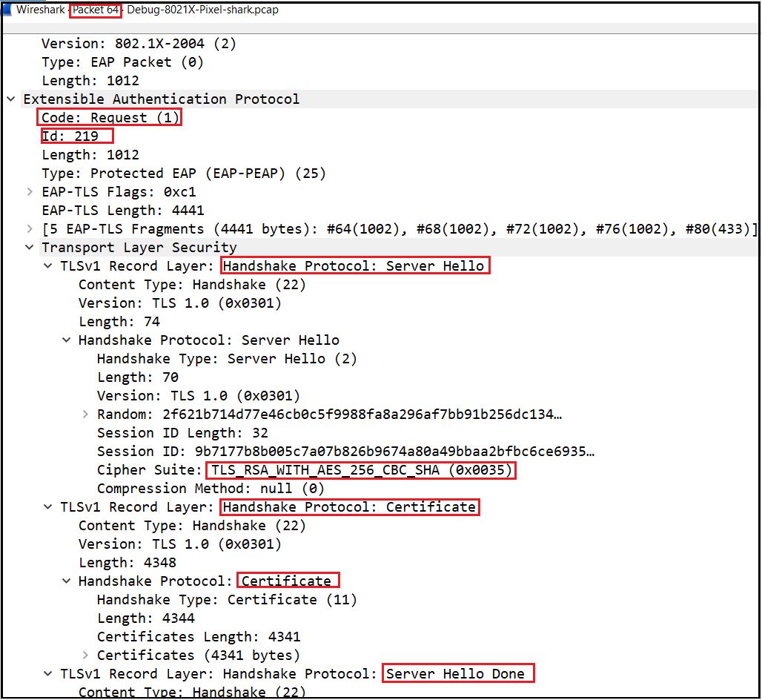Collapse the Server Hello Handshake Protocol subtree
The image size is (762, 700).
click(67, 340)
